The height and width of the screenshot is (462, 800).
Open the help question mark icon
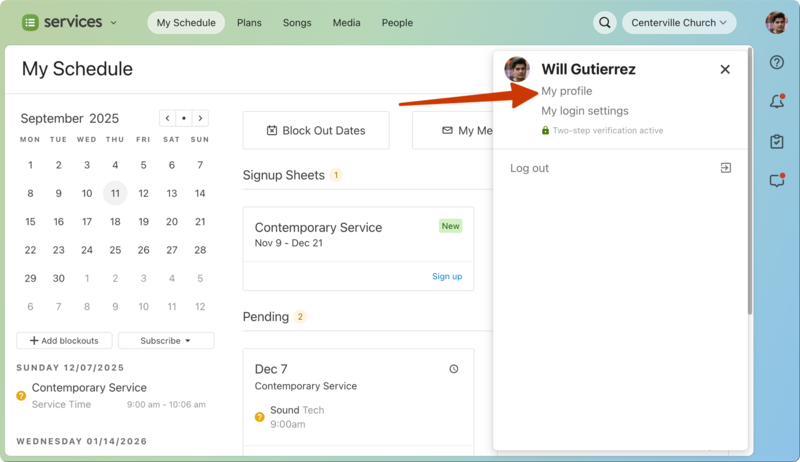[x=777, y=62]
